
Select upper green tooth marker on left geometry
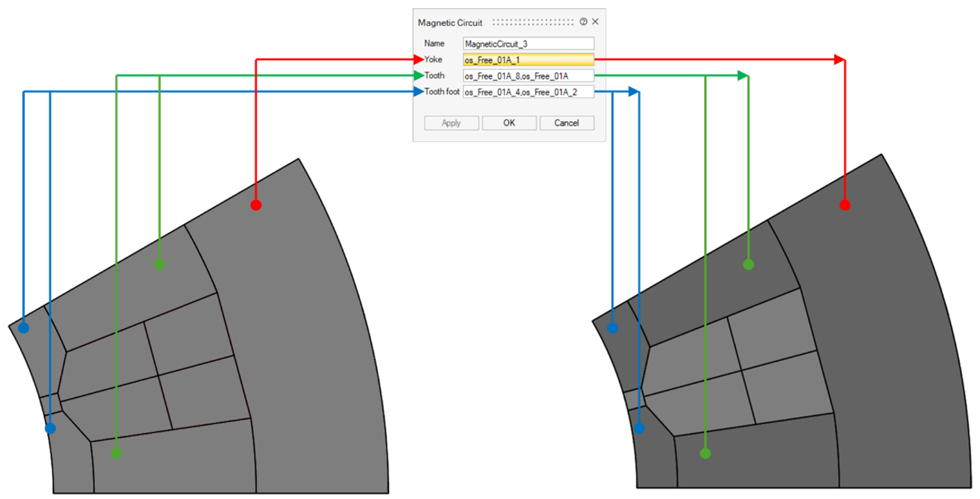(159, 264)
